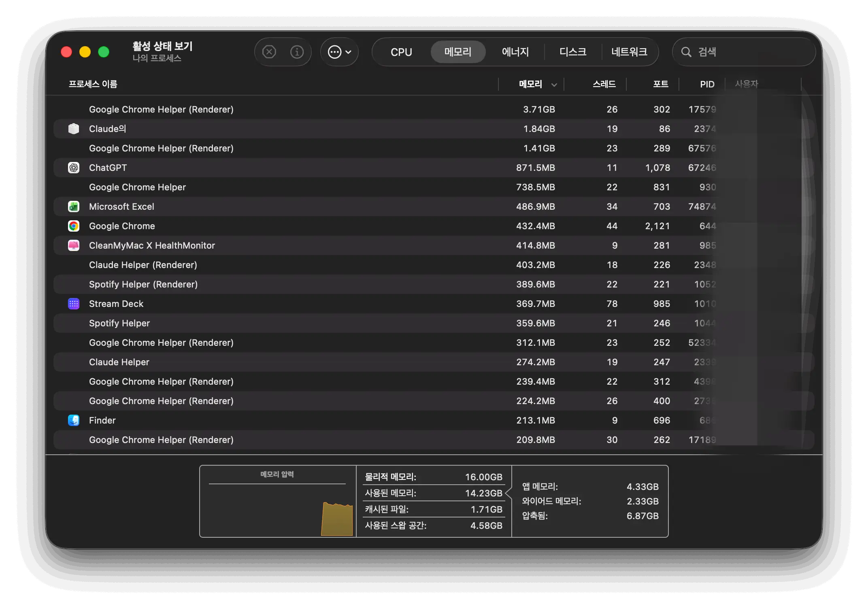Image resolution: width=868 pixels, height=609 pixels.
Task: Select the Google Chrome process name
Action: [122, 226]
